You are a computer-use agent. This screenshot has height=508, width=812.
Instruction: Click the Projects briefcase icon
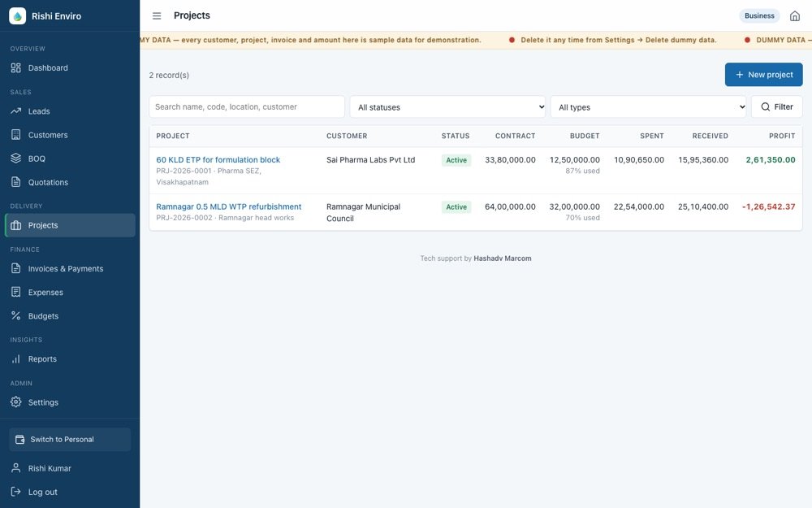tap(16, 225)
